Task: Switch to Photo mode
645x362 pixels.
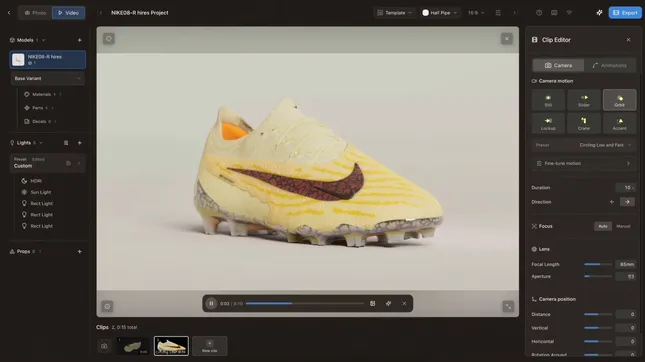Action: (35, 13)
